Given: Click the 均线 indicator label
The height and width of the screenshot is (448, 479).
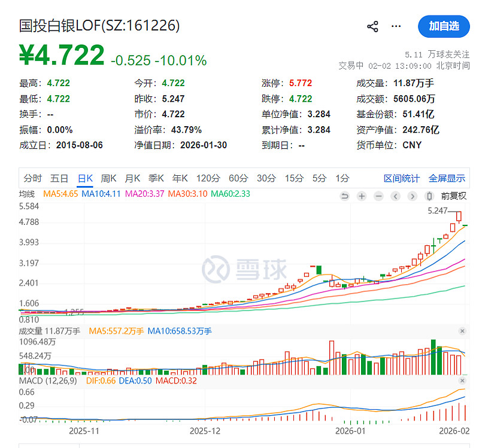Looking at the screenshot, I should (27, 194).
